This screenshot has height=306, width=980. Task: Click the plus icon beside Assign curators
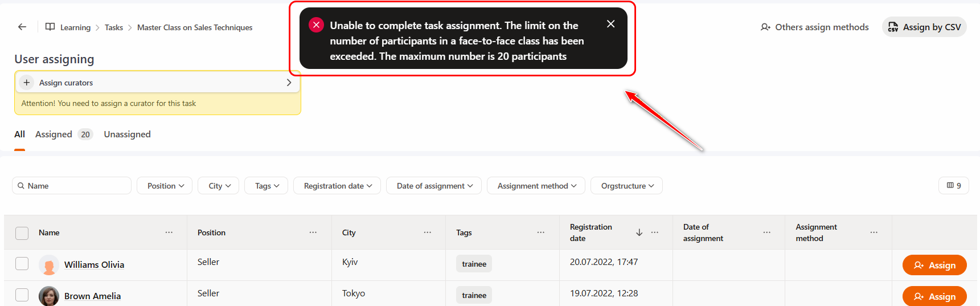(x=27, y=83)
